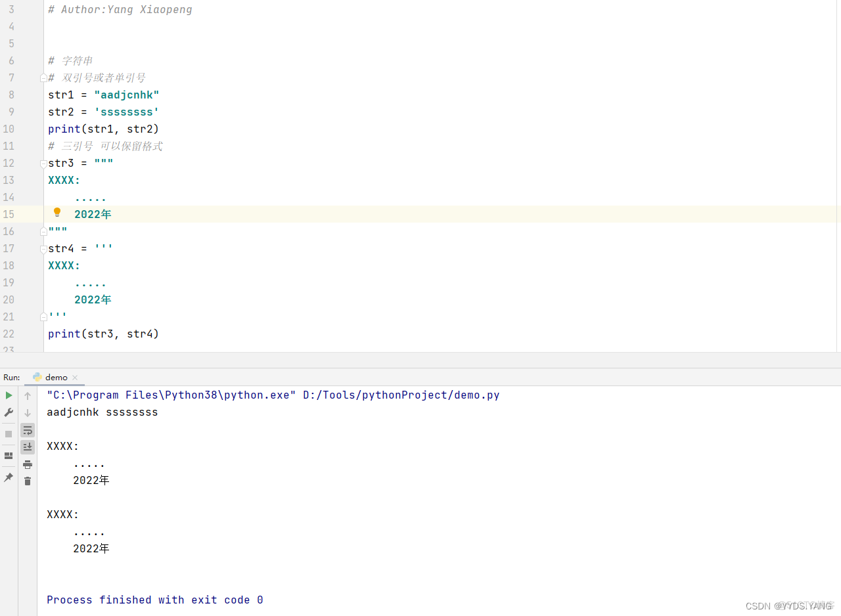Viewport: 841px width, 616px height.
Task: Click the Restore Layout icon in Run panel
Action: coord(9,456)
